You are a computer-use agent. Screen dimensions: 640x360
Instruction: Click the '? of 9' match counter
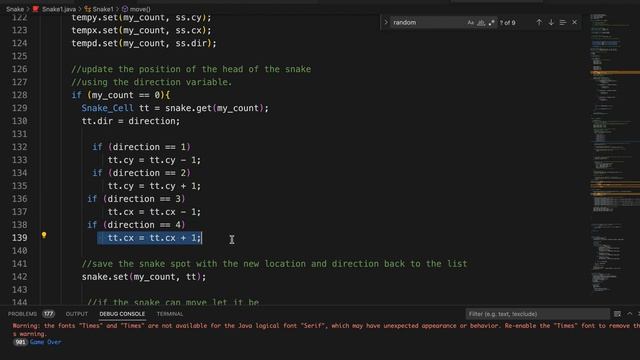tap(508, 23)
